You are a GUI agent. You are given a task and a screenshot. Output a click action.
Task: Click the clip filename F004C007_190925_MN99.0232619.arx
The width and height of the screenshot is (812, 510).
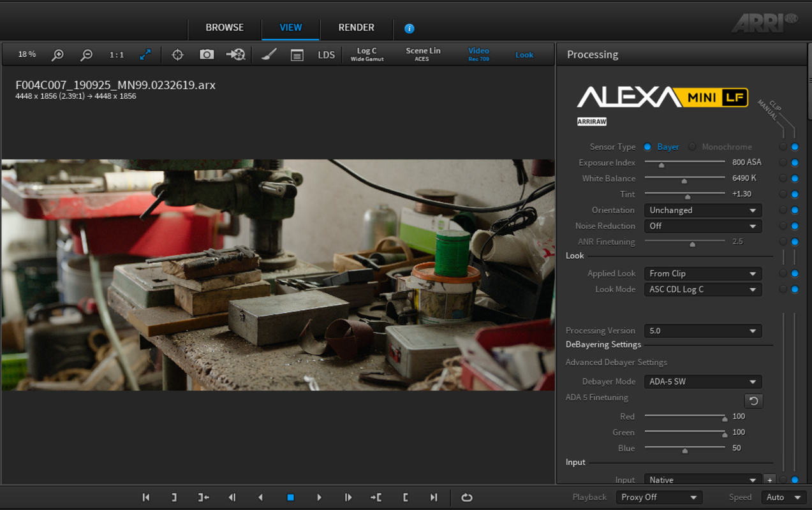click(x=115, y=85)
